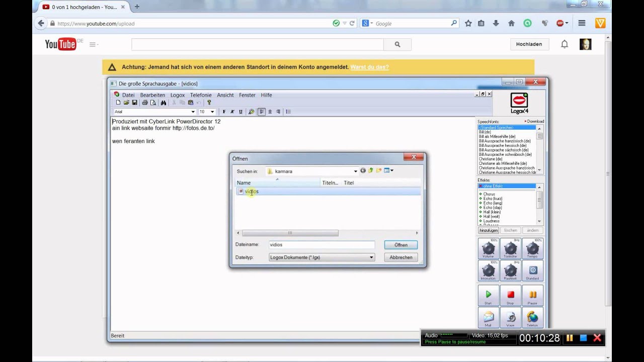644x362 pixels.
Task: Click the printer icon in Logox toolbar
Action: click(145, 103)
